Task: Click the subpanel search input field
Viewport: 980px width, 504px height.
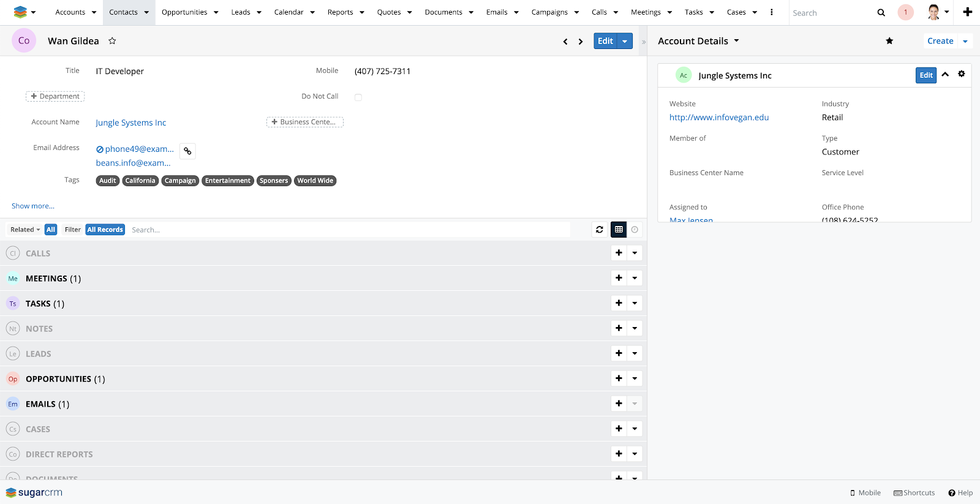Action: click(349, 230)
